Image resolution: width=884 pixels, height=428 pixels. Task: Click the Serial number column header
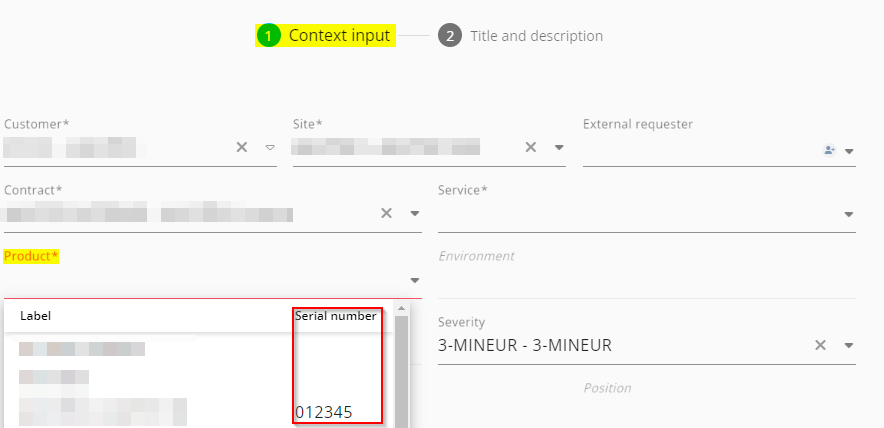336,316
